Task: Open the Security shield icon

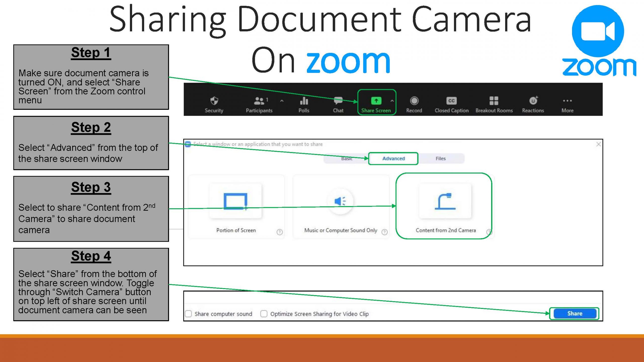Action: pos(214,101)
